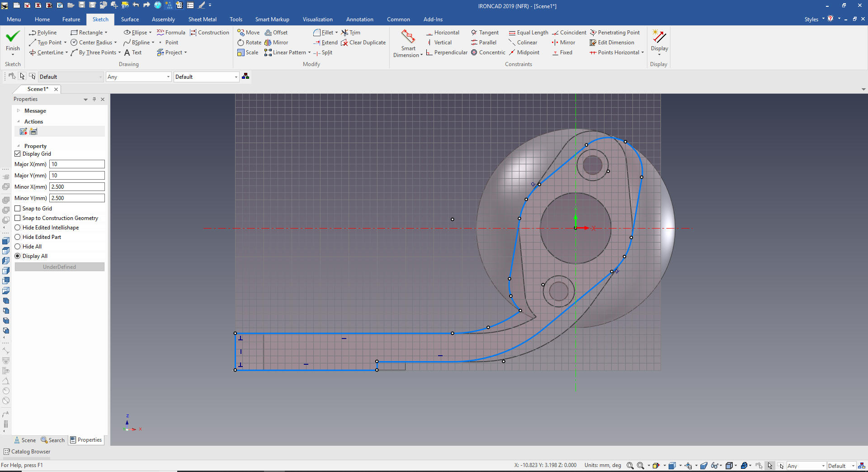
Task: Close the Scene1 document tab
Action: 56,89
